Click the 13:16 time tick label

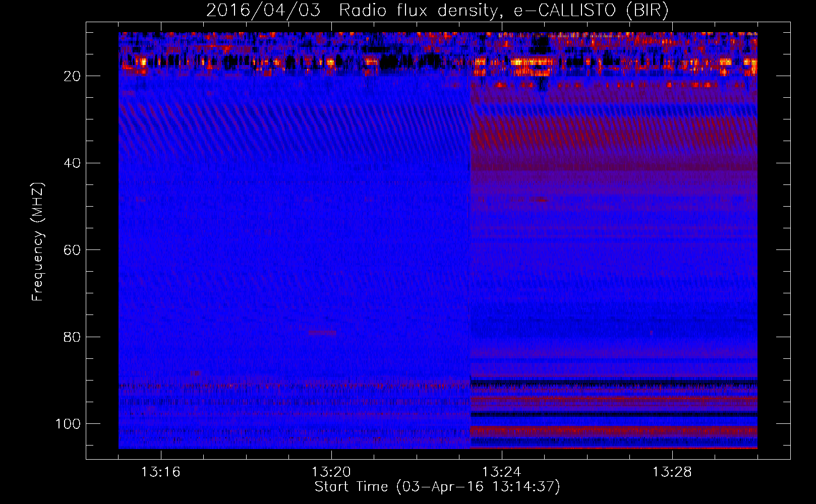(161, 472)
